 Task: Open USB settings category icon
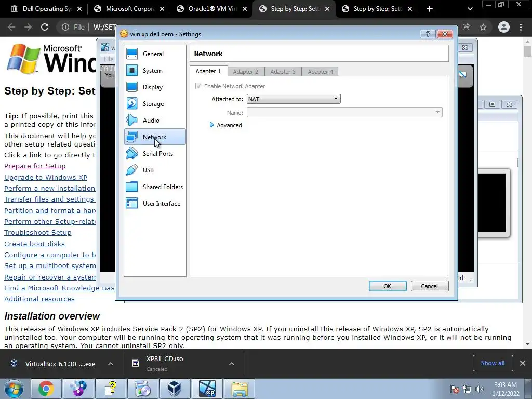click(x=132, y=170)
